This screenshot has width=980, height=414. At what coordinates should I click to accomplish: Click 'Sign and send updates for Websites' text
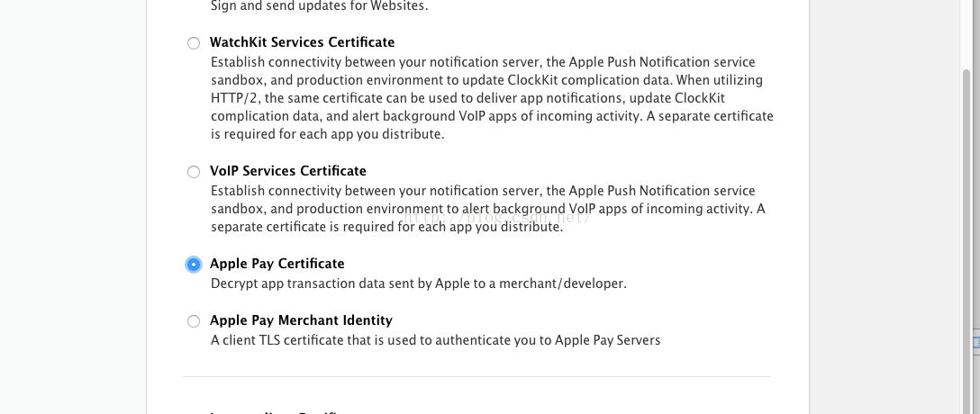click(x=331, y=6)
